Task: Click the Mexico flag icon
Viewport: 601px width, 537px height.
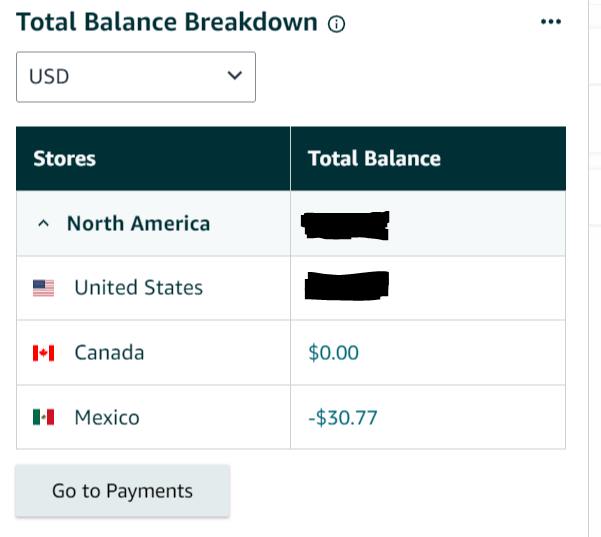Action: tap(43, 417)
